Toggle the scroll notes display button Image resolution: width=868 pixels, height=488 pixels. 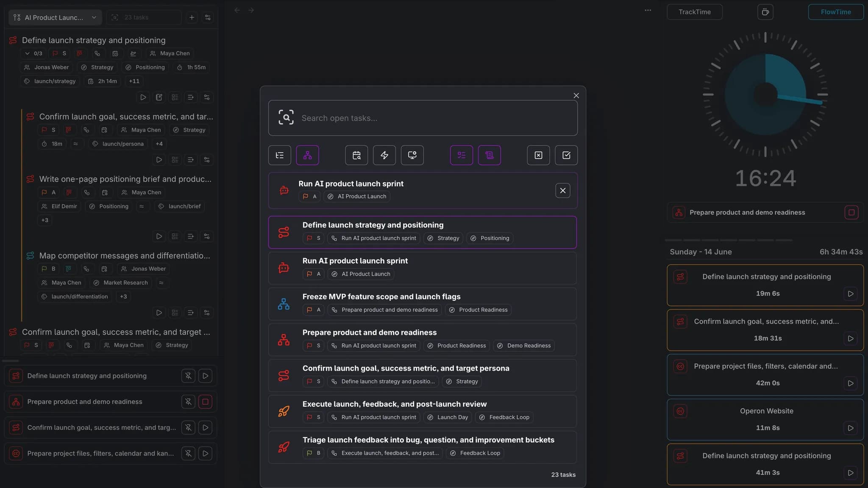click(x=490, y=155)
